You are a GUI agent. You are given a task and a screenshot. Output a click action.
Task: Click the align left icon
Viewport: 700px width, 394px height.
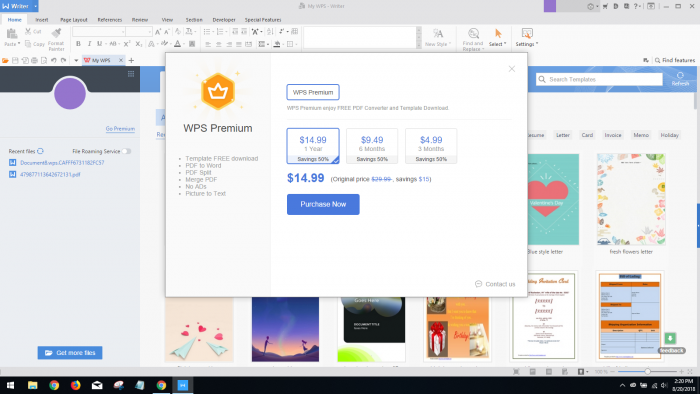pos(208,44)
